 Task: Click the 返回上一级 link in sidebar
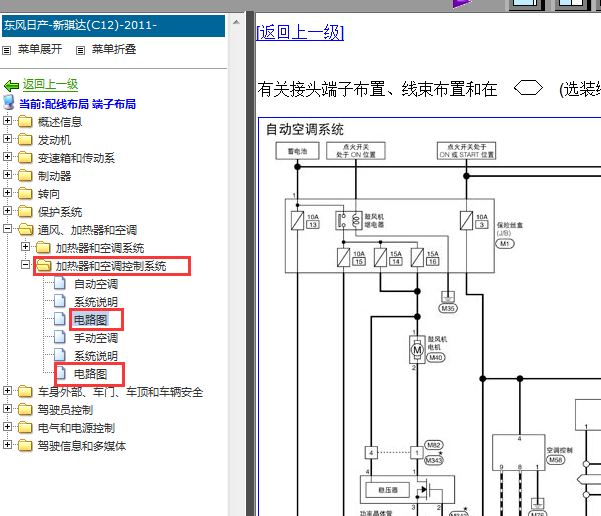point(50,84)
